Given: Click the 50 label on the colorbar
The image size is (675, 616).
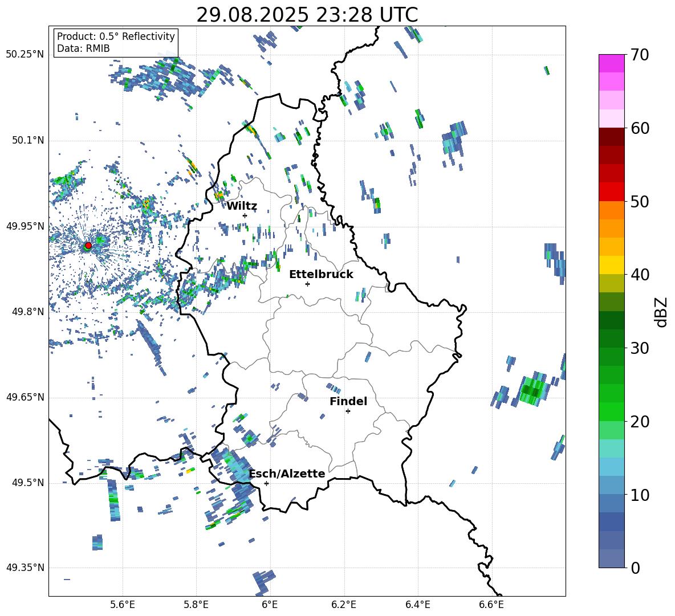Looking at the screenshot, I should point(639,201).
